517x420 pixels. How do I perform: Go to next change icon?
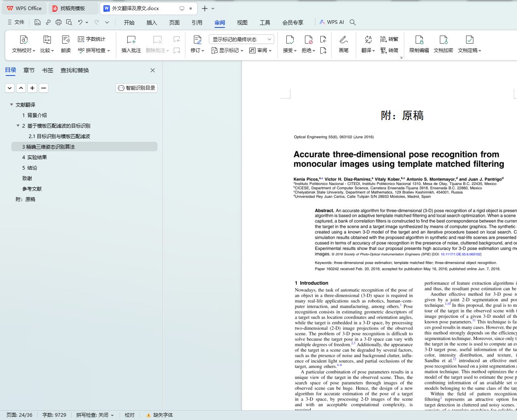click(323, 50)
